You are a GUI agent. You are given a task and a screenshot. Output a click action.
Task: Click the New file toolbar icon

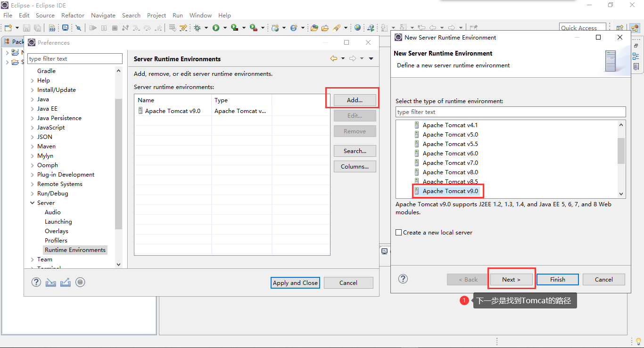tap(8, 28)
